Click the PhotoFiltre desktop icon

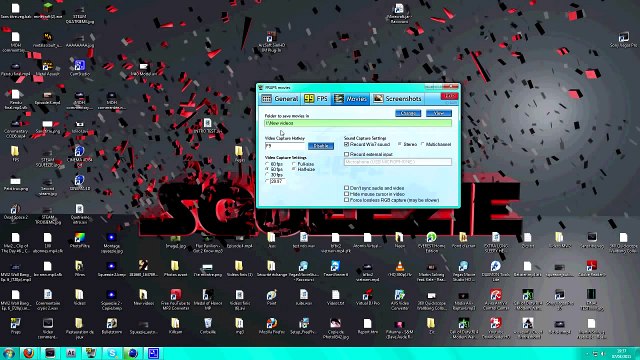click(x=80, y=238)
